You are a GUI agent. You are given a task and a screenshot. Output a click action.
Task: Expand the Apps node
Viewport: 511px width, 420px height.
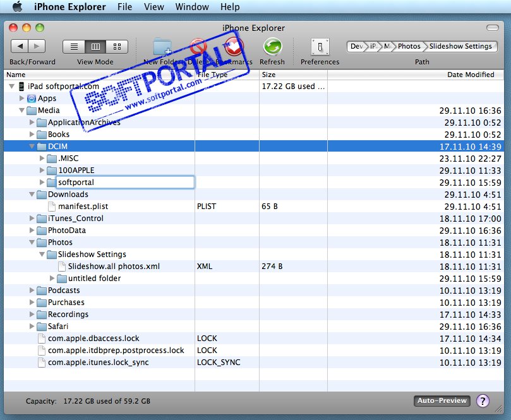tap(21, 98)
